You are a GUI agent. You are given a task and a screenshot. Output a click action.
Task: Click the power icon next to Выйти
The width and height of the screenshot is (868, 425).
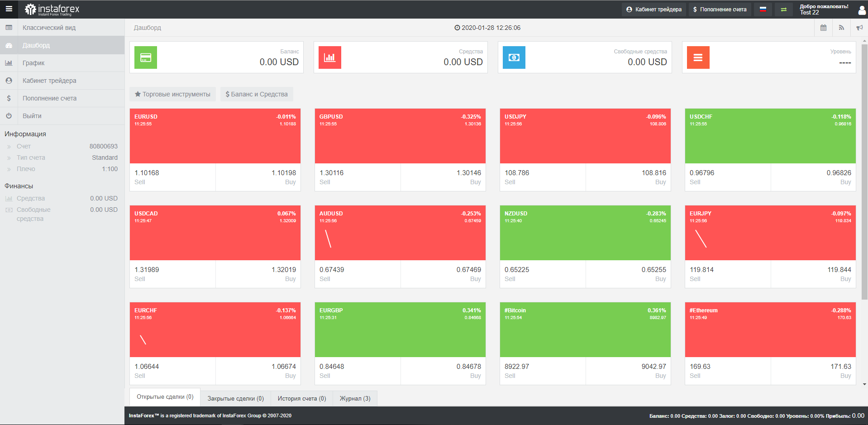coord(9,115)
